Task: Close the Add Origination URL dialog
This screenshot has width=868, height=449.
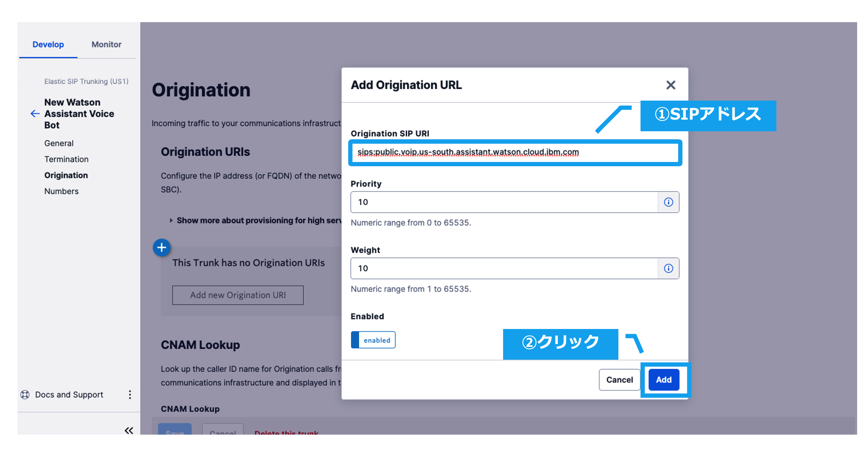Action: (x=670, y=85)
